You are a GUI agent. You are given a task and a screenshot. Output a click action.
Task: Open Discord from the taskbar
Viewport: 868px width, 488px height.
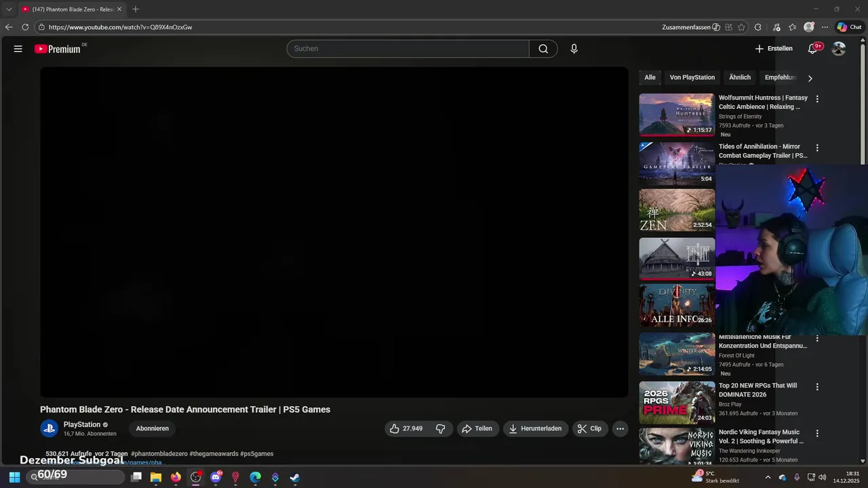point(216,477)
